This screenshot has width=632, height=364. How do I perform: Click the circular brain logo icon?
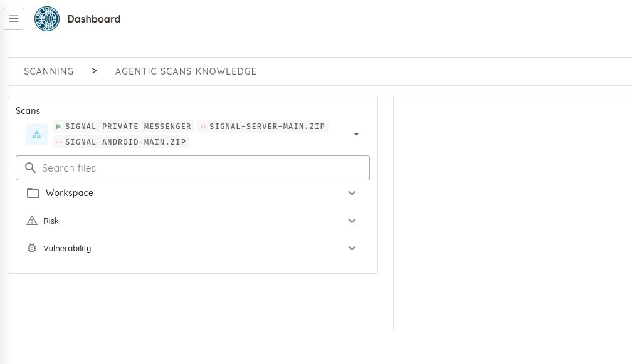tap(47, 19)
